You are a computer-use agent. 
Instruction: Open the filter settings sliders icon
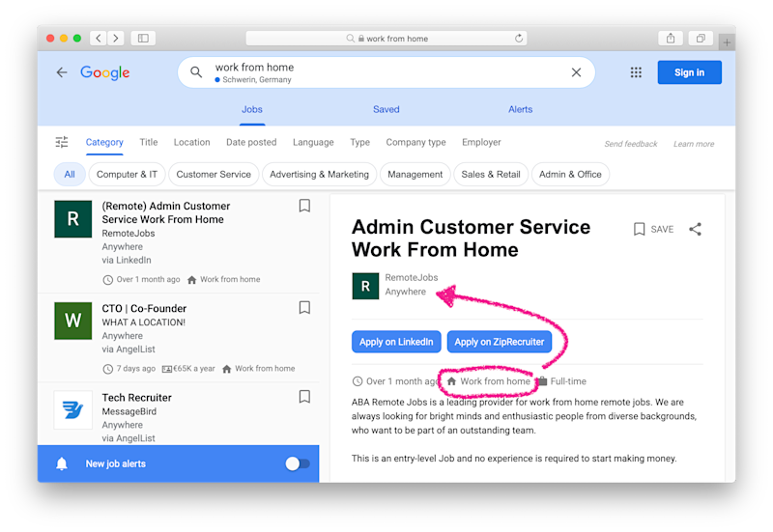tap(62, 142)
